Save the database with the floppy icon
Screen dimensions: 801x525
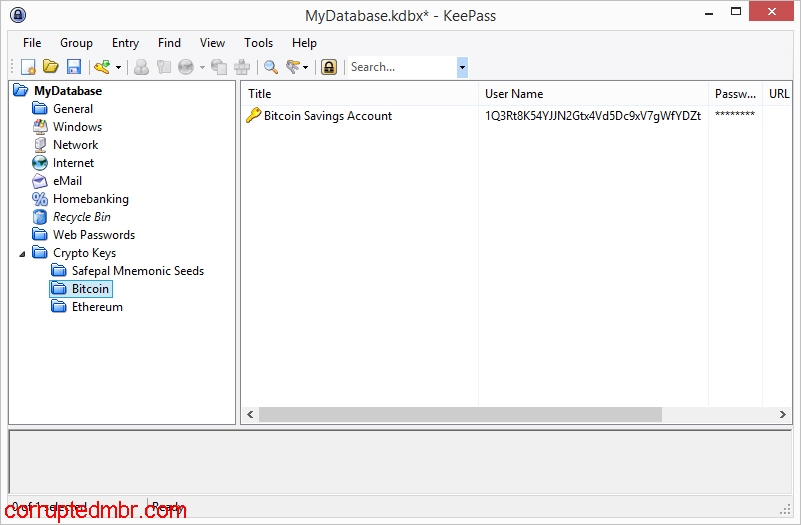tap(74, 67)
